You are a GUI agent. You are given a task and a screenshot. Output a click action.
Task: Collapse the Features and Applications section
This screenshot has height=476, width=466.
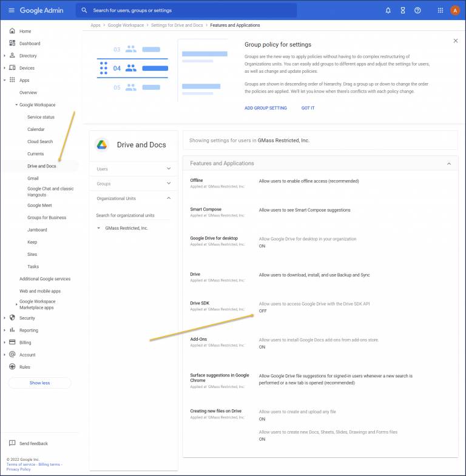pos(449,164)
